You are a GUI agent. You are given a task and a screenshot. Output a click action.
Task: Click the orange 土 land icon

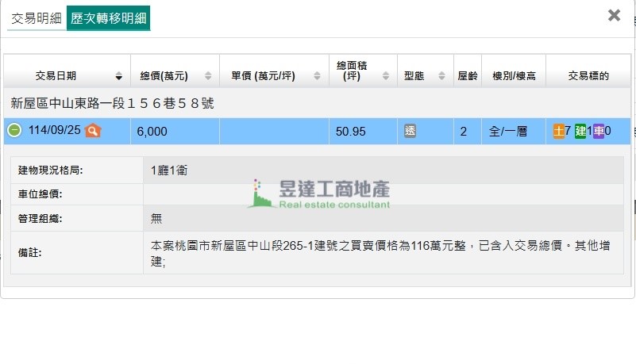point(559,131)
